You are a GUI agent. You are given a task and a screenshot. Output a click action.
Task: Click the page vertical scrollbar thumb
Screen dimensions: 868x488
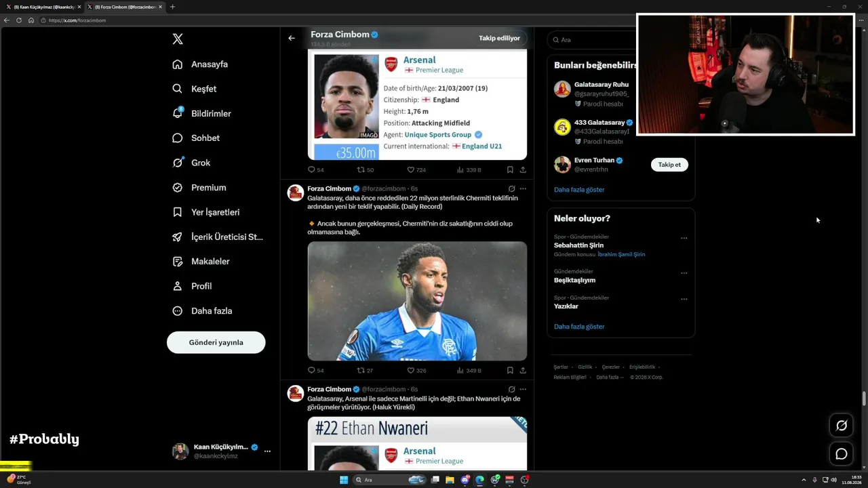click(x=864, y=399)
